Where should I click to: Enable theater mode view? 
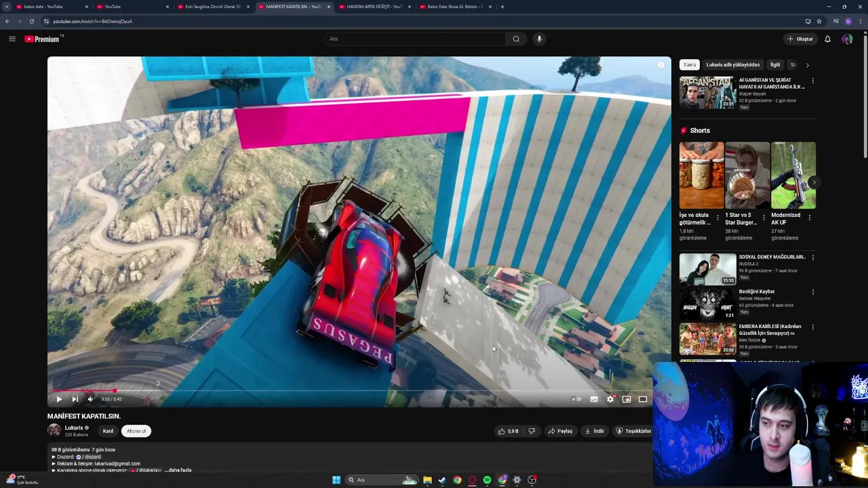coord(643,399)
